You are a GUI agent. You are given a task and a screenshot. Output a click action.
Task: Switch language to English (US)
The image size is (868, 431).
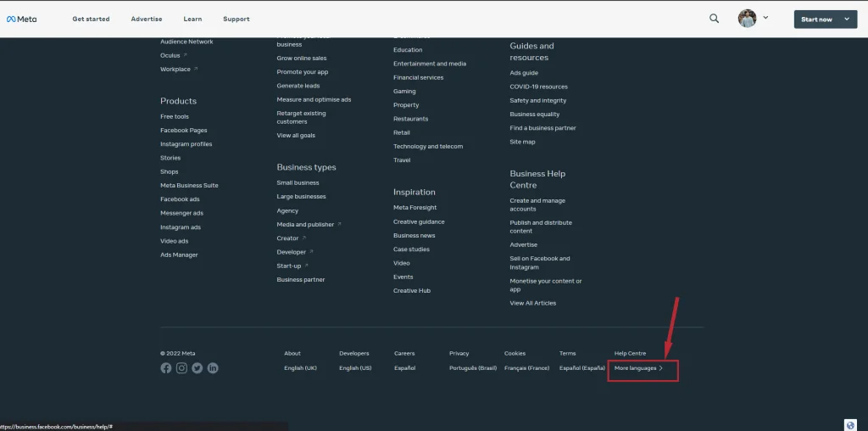355,368
